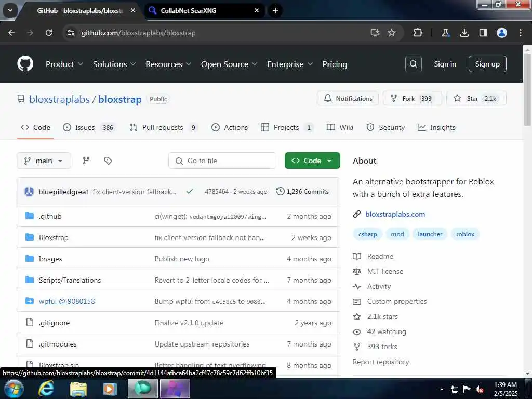
Task: Open the Pricing link
Action: click(335, 64)
